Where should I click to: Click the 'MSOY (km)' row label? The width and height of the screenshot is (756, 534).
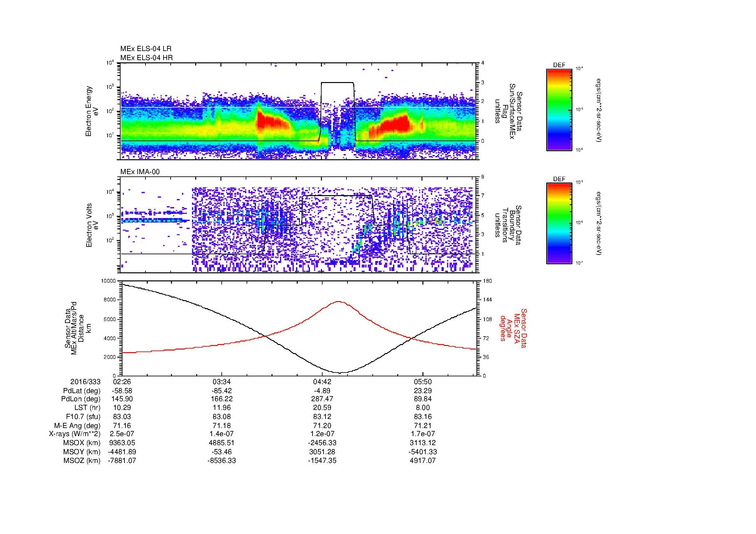click(82, 452)
